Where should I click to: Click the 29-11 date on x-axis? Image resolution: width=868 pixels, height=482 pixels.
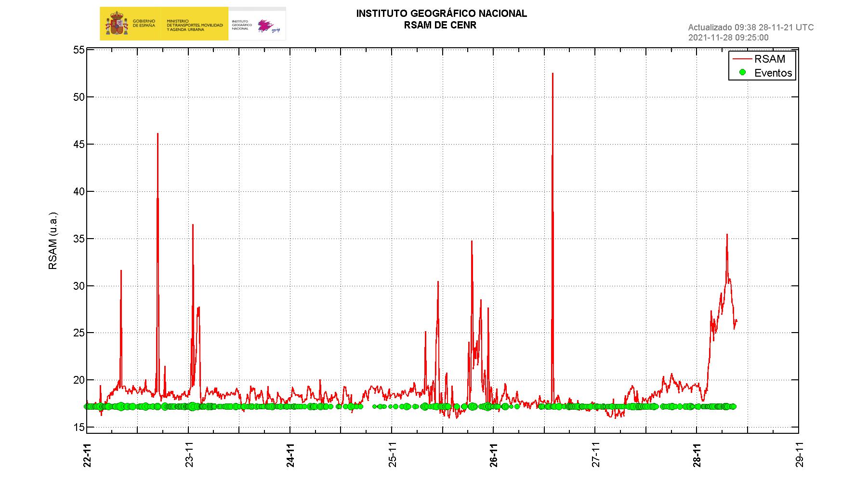pyautogui.click(x=799, y=455)
